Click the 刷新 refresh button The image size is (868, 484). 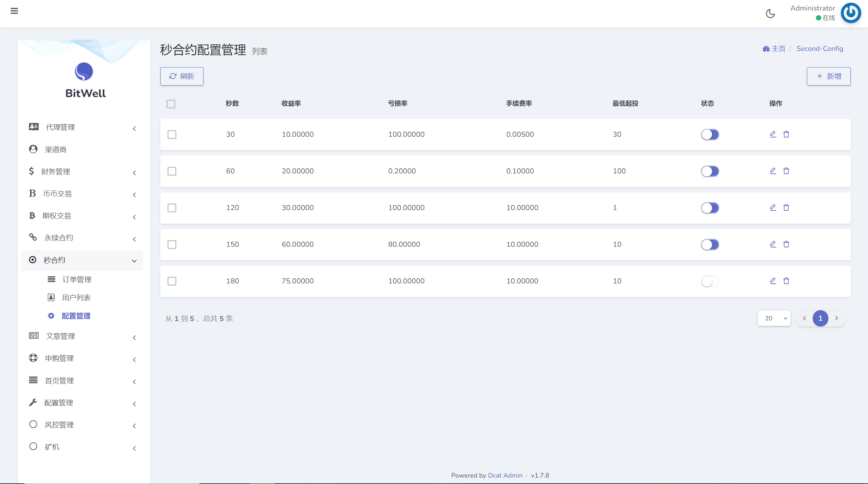coord(182,76)
